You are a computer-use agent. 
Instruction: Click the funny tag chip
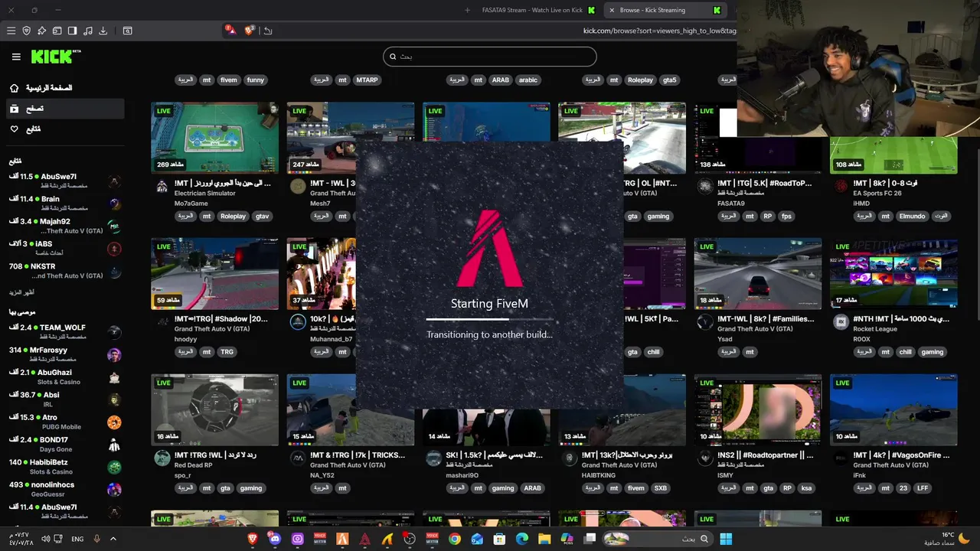pyautogui.click(x=256, y=80)
